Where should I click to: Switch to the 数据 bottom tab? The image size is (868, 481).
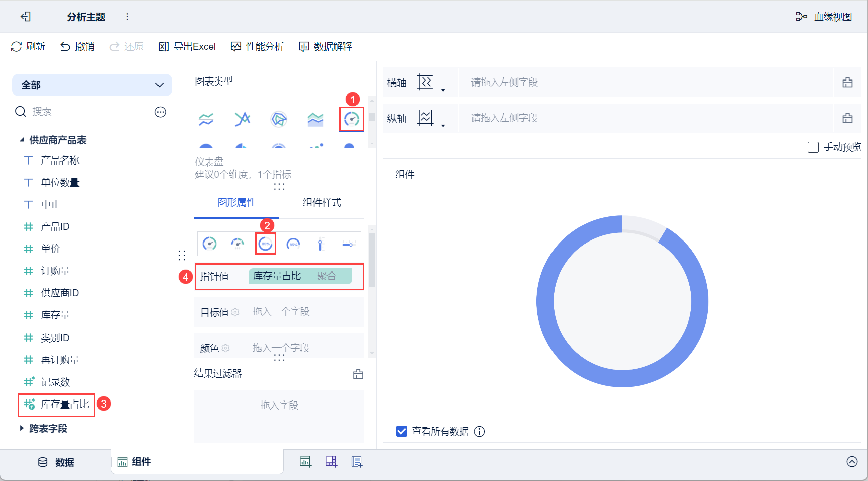tap(56, 462)
